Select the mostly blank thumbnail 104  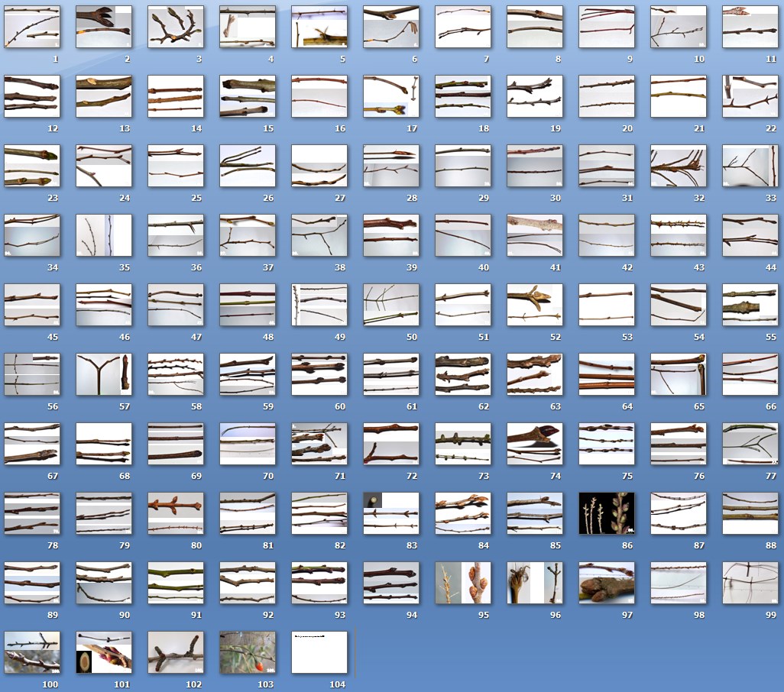pyautogui.click(x=319, y=652)
